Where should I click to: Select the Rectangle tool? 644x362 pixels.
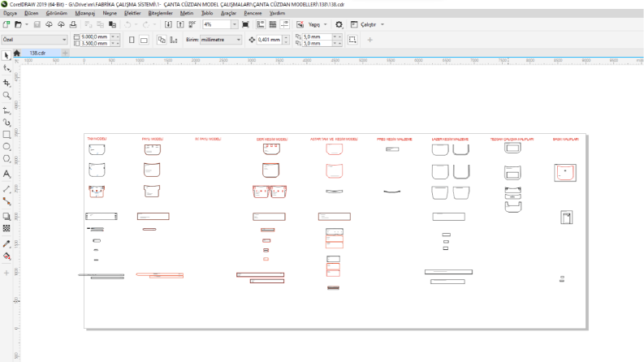pos(6,135)
